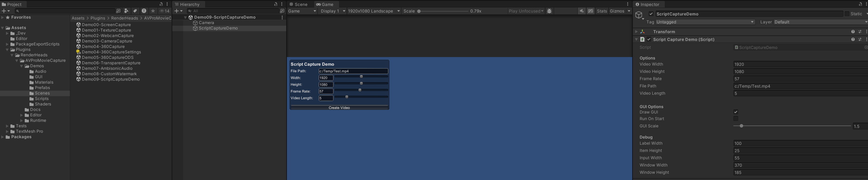The height and width of the screenshot is (180, 868).
Task: Toggle the Mute Audio icon in Game view
Action: tap(582, 11)
